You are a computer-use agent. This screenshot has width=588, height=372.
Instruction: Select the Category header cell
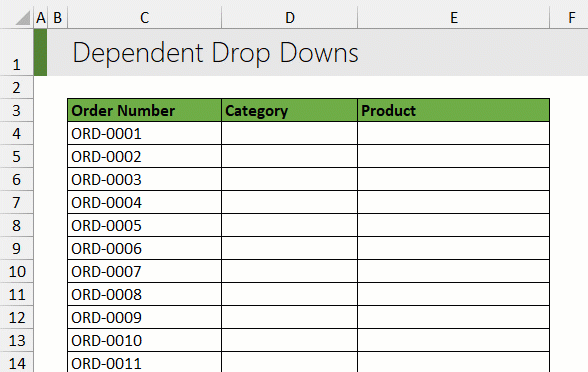click(290, 110)
